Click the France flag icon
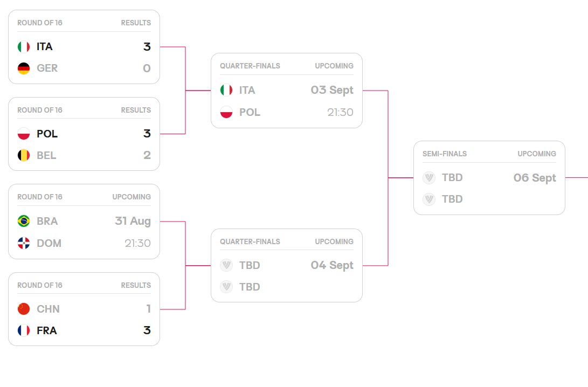588x387 pixels. pyautogui.click(x=24, y=330)
